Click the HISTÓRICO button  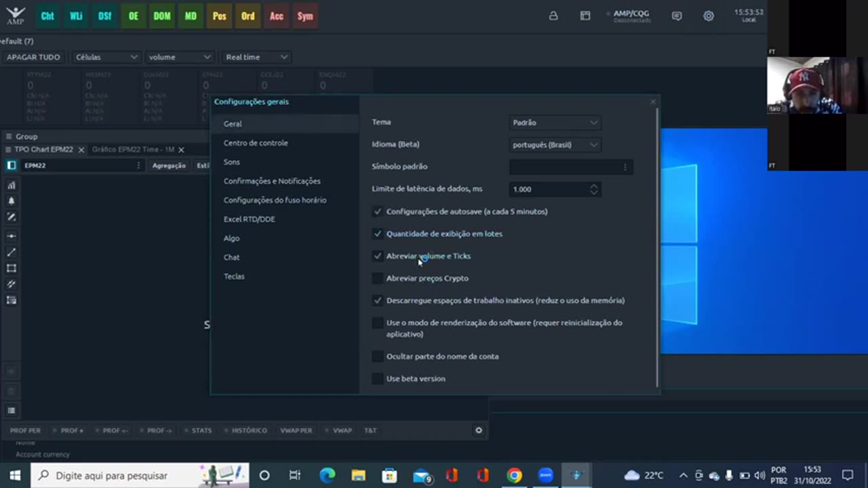(x=249, y=430)
